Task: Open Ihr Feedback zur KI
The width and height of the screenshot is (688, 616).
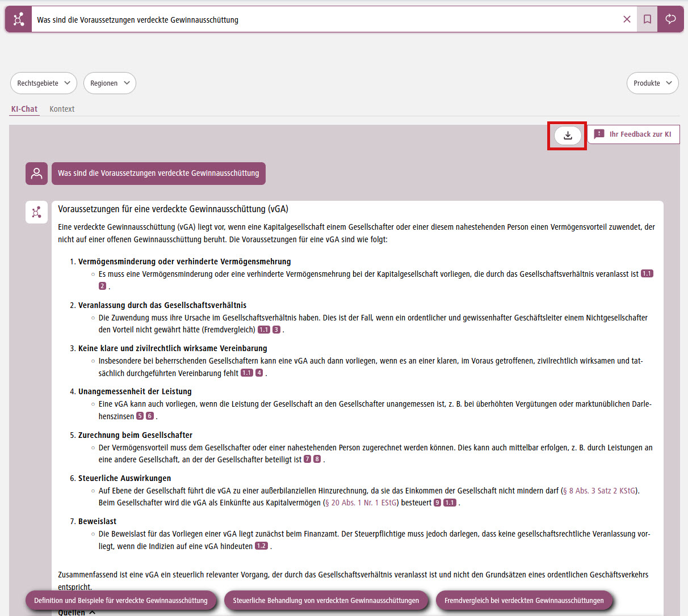Action: [x=633, y=134]
